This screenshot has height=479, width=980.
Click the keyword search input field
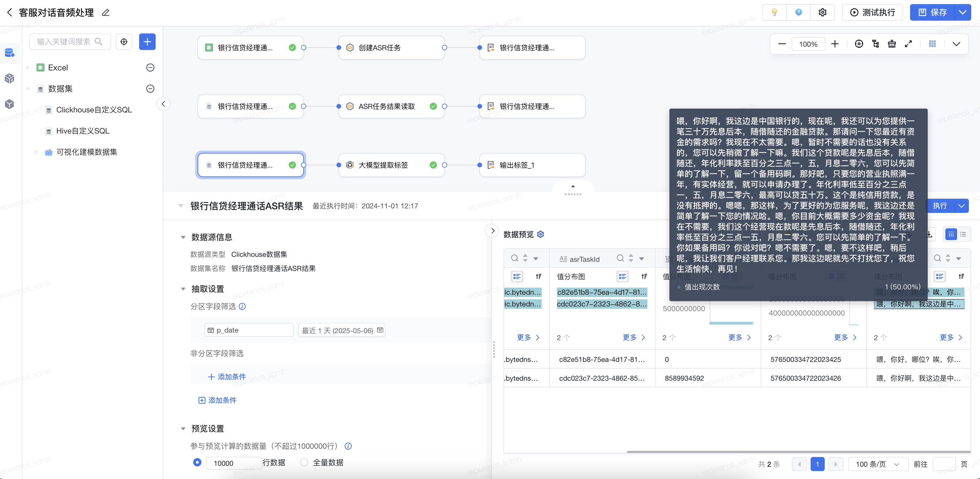64,42
